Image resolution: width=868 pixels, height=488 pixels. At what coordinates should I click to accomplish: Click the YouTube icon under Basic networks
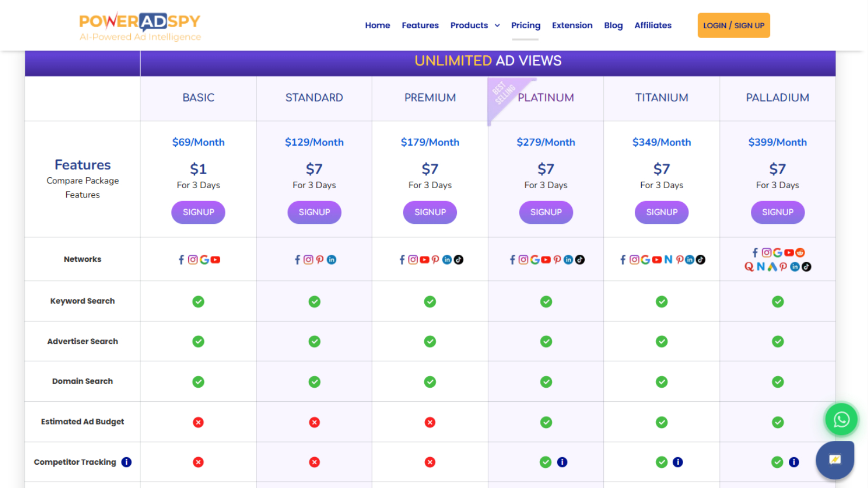(215, 260)
